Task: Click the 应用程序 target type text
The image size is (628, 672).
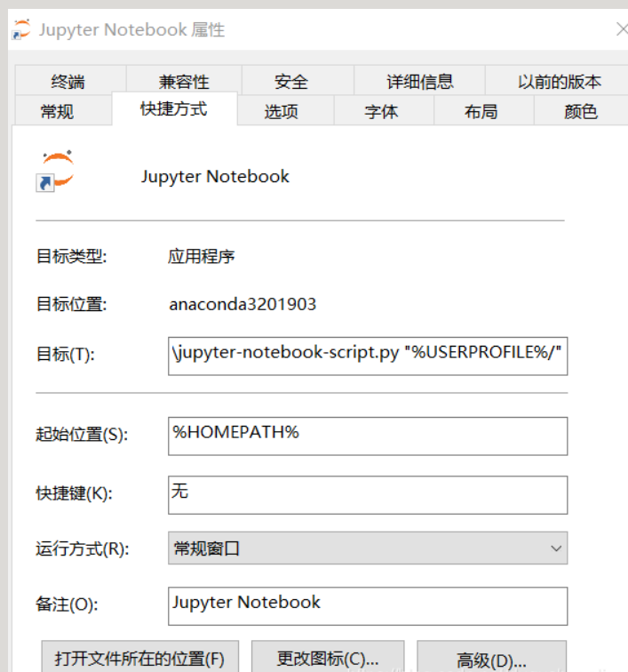Action: (202, 256)
